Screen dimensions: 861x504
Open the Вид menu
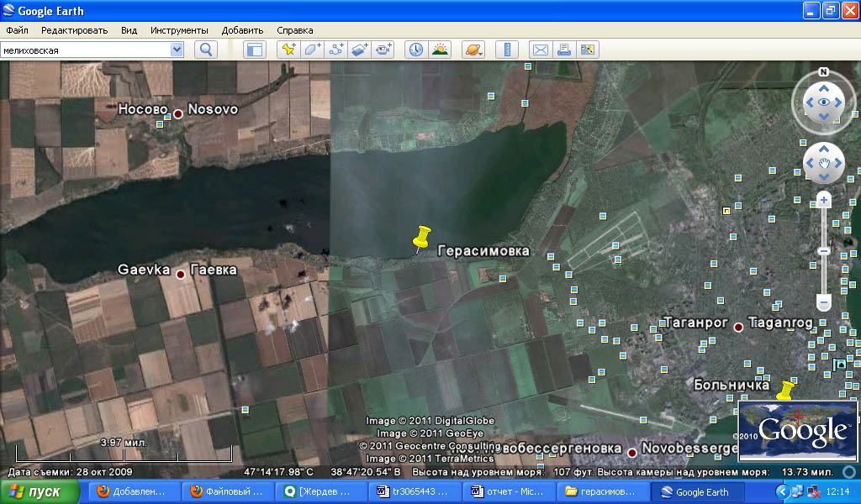[x=129, y=30]
